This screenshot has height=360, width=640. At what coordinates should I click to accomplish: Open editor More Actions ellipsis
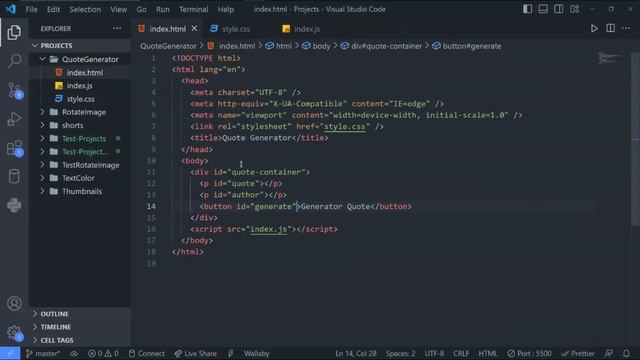[626, 28]
